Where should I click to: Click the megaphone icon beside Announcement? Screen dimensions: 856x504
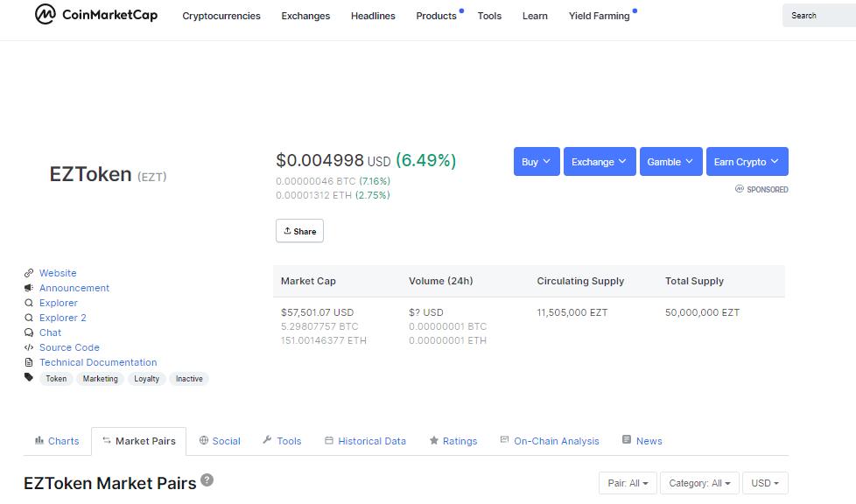pyautogui.click(x=29, y=288)
